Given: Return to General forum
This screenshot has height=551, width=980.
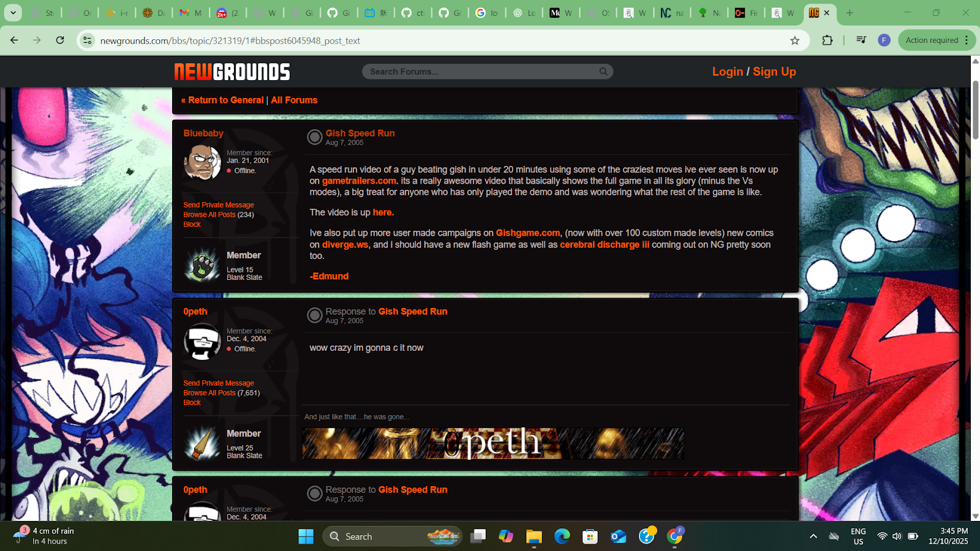Looking at the screenshot, I should [222, 100].
